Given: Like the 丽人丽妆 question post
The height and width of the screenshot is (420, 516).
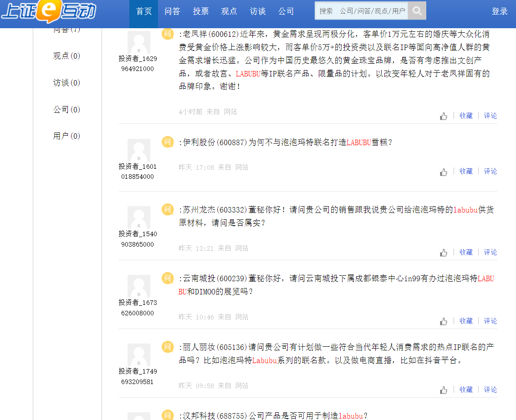Looking at the screenshot, I should 444,390.
